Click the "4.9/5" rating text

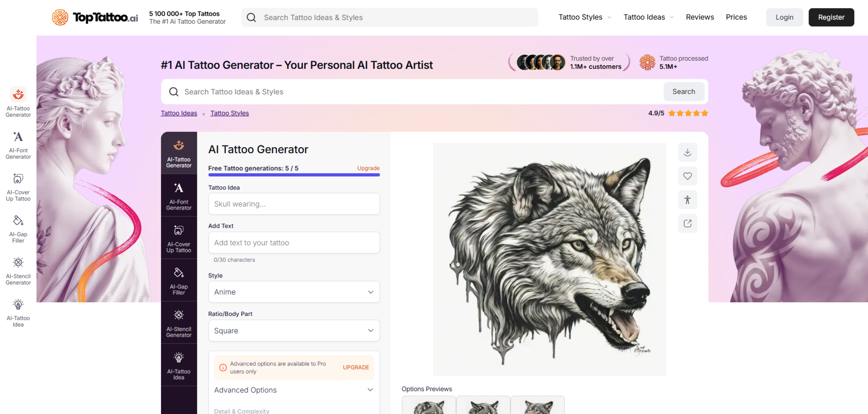(656, 113)
